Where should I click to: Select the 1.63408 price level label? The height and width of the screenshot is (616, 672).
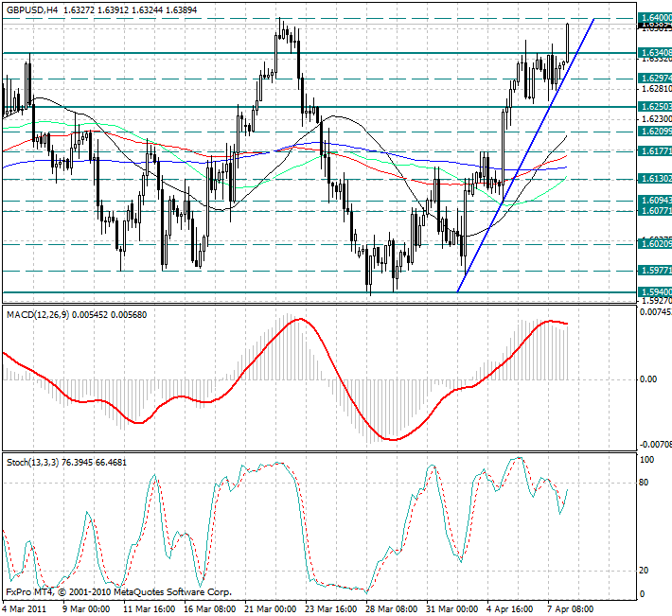point(655,53)
